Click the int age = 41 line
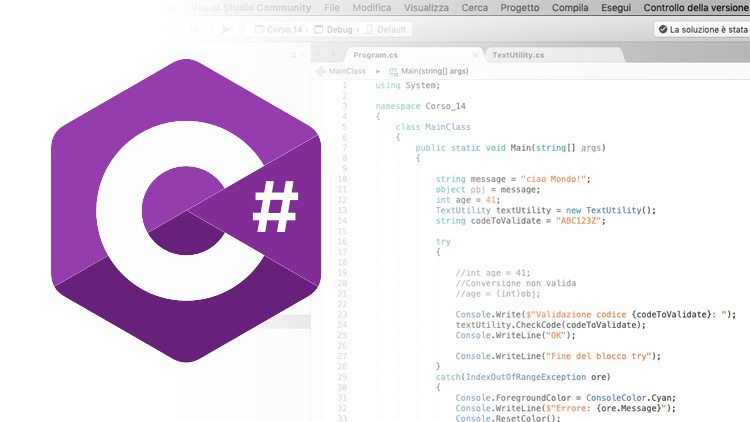Image resolution: width=750 pixels, height=422 pixels. pyautogui.click(x=468, y=200)
